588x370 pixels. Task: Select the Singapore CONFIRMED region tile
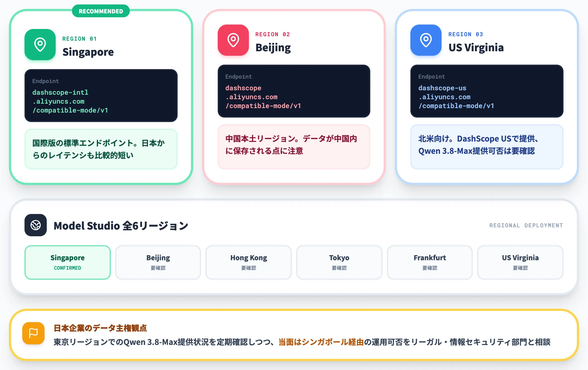click(x=68, y=262)
